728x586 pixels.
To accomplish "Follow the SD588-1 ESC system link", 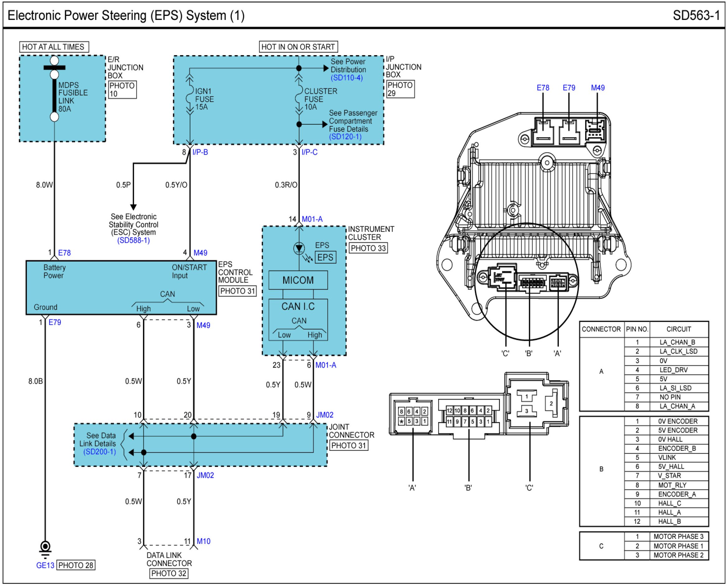I will click(133, 240).
